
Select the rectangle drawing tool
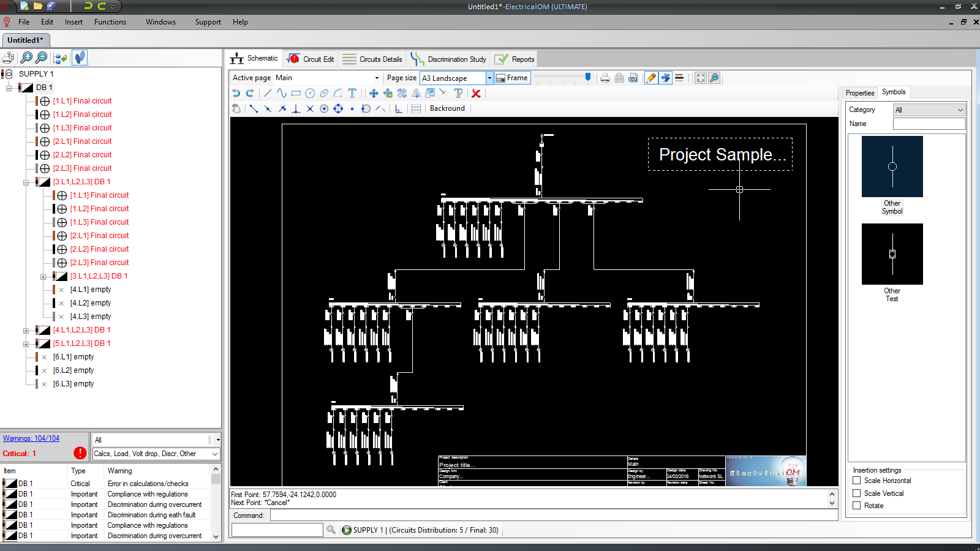point(296,94)
